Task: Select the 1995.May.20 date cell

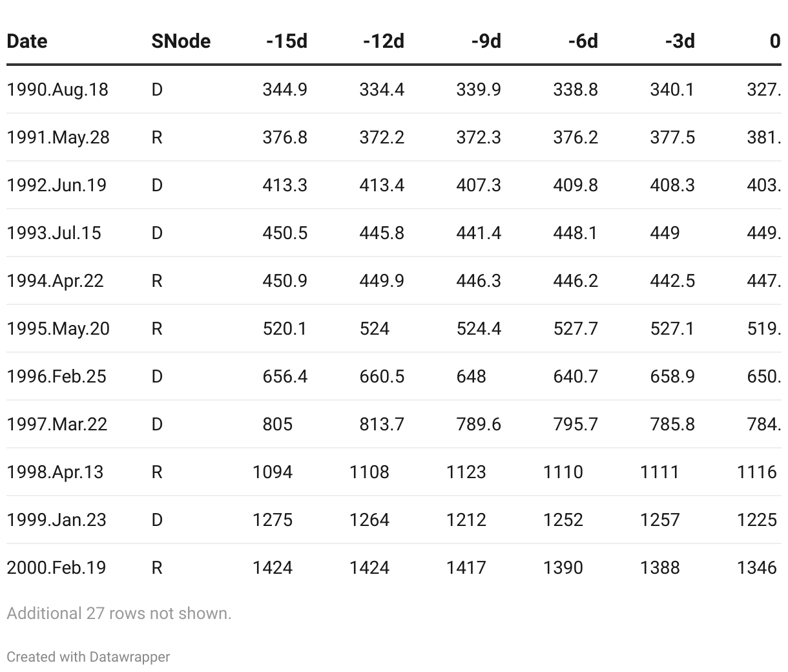Action: tap(58, 328)
